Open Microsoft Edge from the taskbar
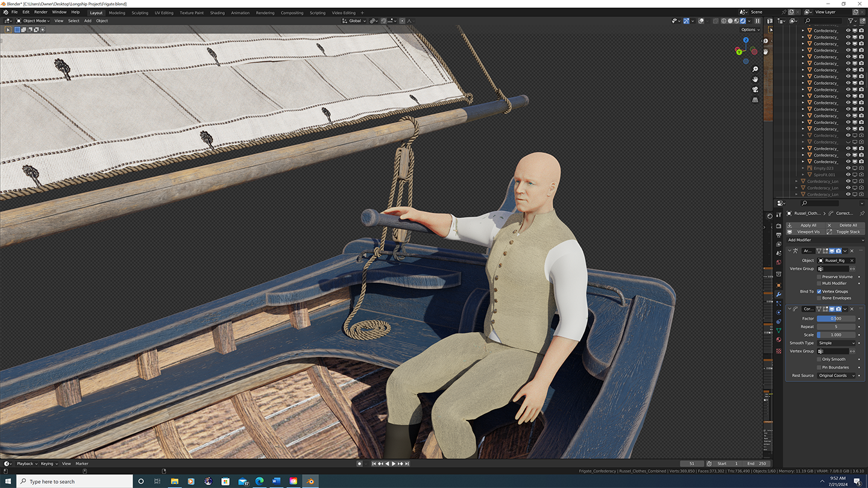 [260, 481]
